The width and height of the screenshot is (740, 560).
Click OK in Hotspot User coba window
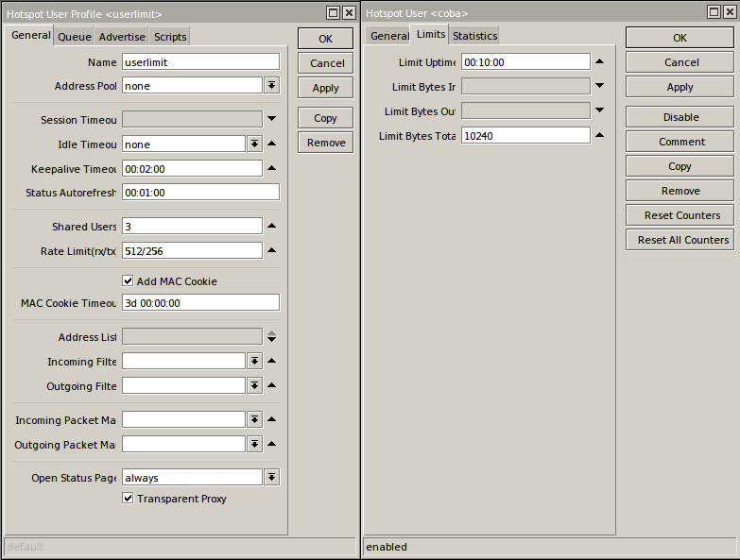point(680,38)
